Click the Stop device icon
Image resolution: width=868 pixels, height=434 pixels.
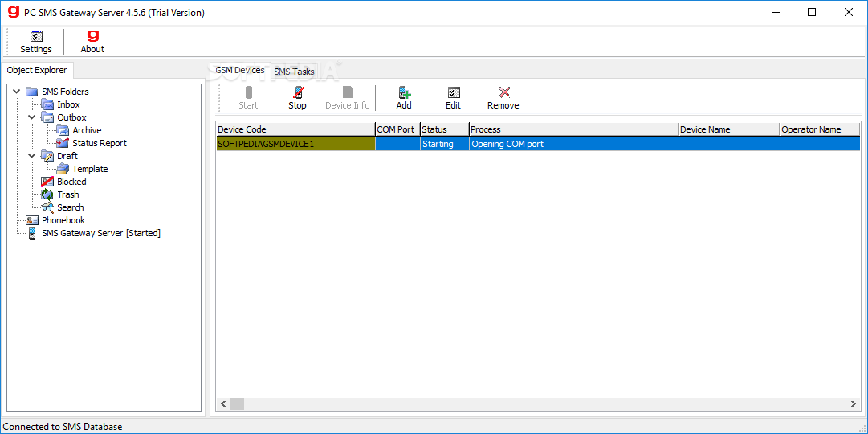click(297, 92)
